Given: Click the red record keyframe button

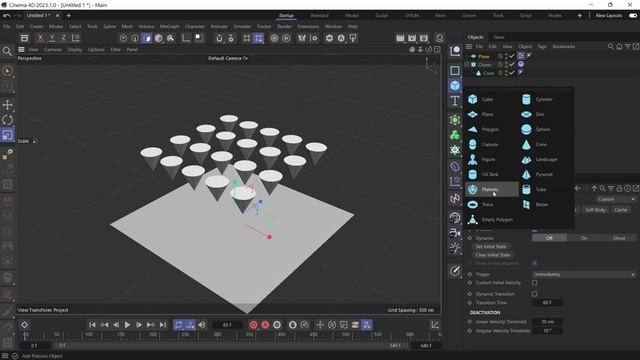Looking at the screenshot, I should [253, 325].
